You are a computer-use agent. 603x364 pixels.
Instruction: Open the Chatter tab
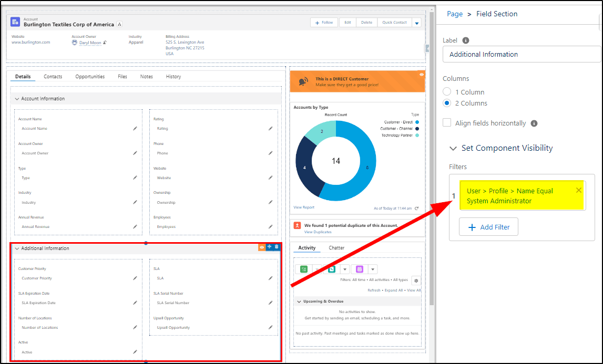pyautogui.click(x=336, y=248)
